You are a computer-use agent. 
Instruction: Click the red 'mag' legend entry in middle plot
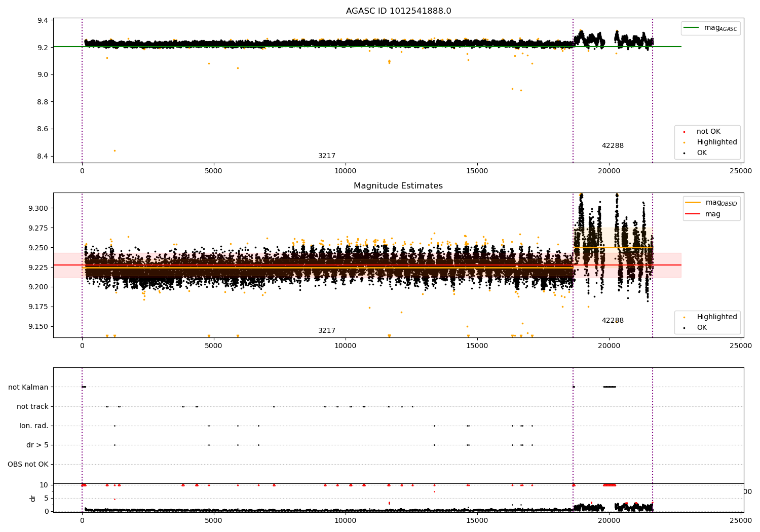[693, 214]
